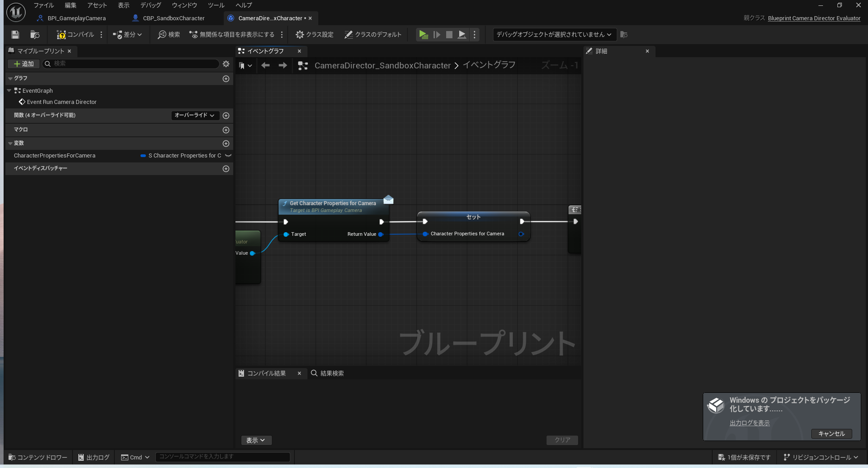
Task: Open the debug object dropdown
Action: (554, 35)
